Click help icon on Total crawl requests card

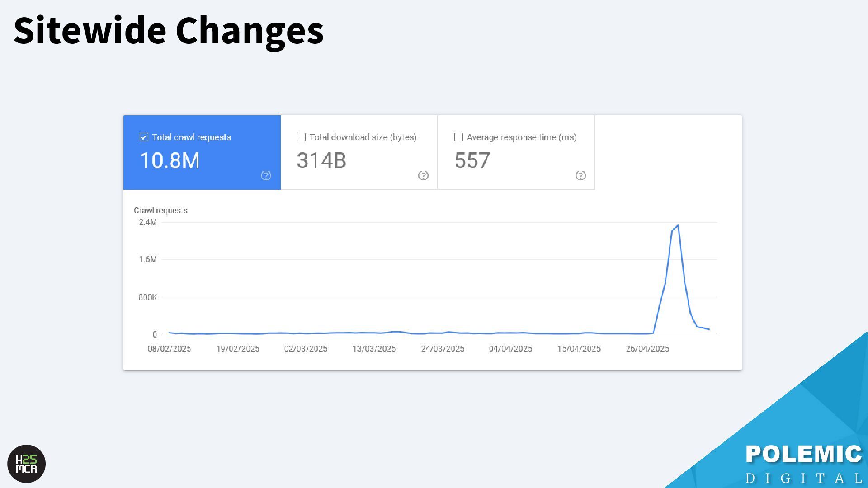[x=266, y=176]
